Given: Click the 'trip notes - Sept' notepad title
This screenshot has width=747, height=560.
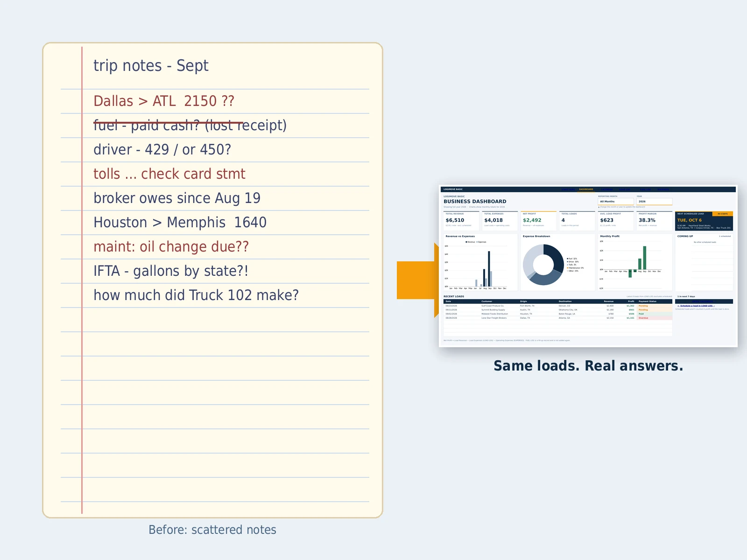Looking at the screenshot, I should tap(151, 66).
